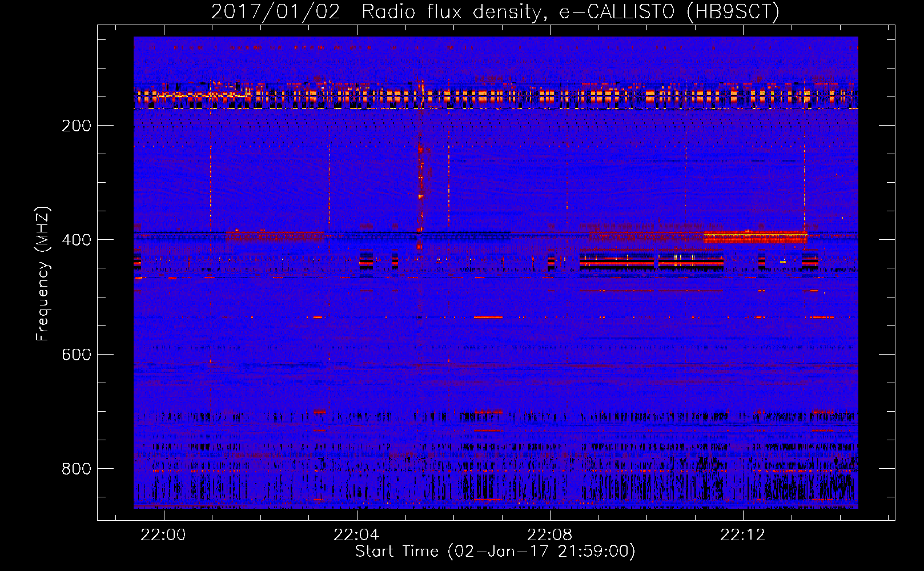Click the Start Time axis label

coord(495,551)
